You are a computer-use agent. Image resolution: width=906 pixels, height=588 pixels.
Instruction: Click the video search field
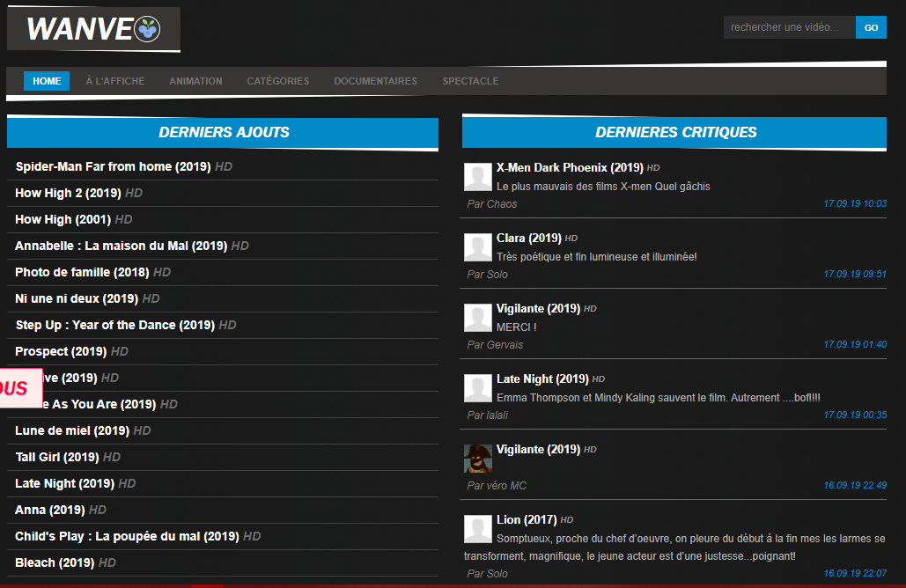click(x=789, y=27)
